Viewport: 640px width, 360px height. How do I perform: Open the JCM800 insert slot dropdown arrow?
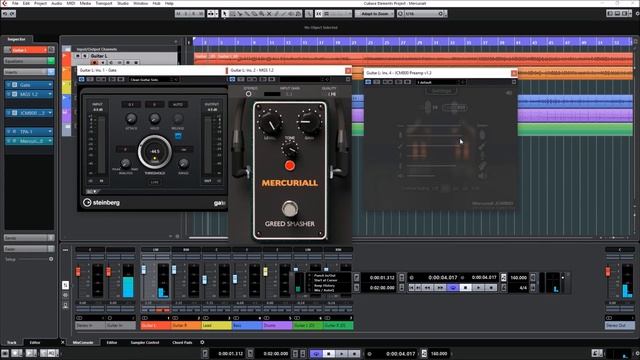click(50, 113)
